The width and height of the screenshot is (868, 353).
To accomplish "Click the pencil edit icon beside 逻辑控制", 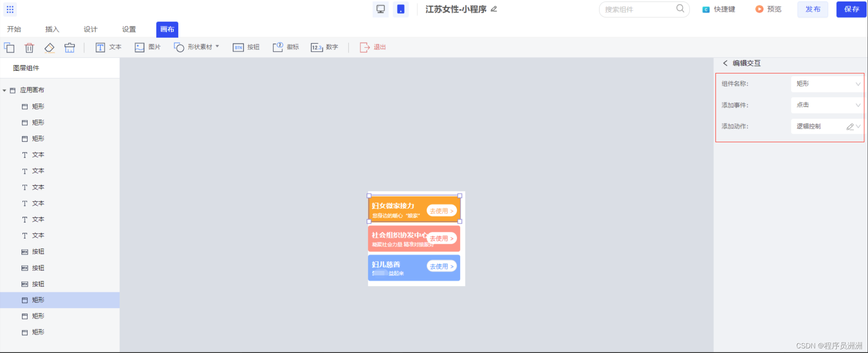I will pyautogui.click(x=851, y=126).
